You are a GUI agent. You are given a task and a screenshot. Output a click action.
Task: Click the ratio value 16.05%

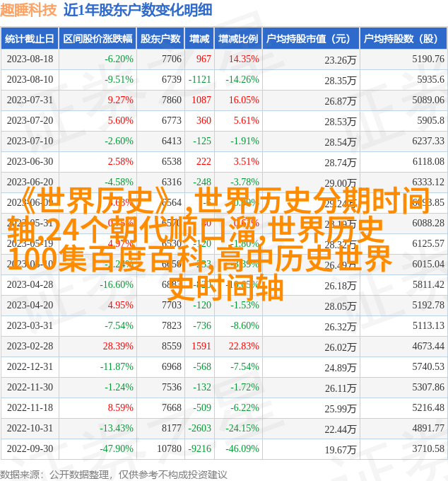click(244, 100)
